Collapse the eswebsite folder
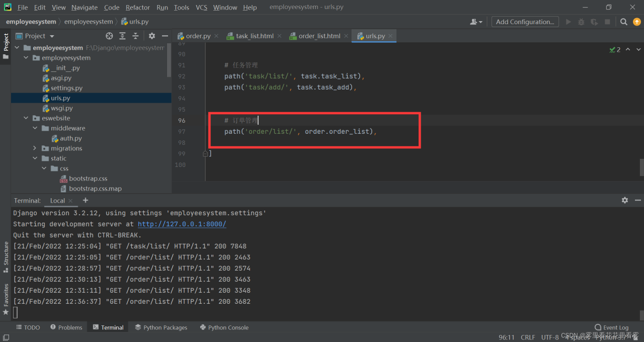 point(26,118)
